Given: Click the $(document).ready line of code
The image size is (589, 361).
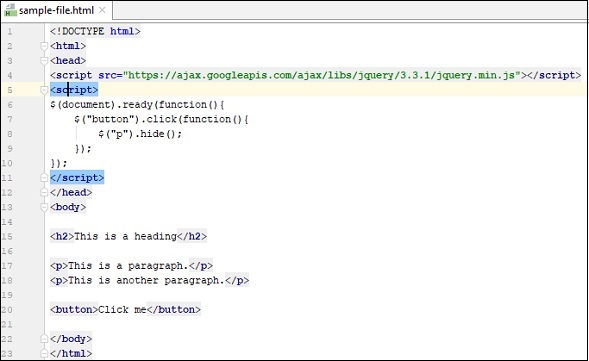Looking at the screenshot, I should click(x=137, y=104).
